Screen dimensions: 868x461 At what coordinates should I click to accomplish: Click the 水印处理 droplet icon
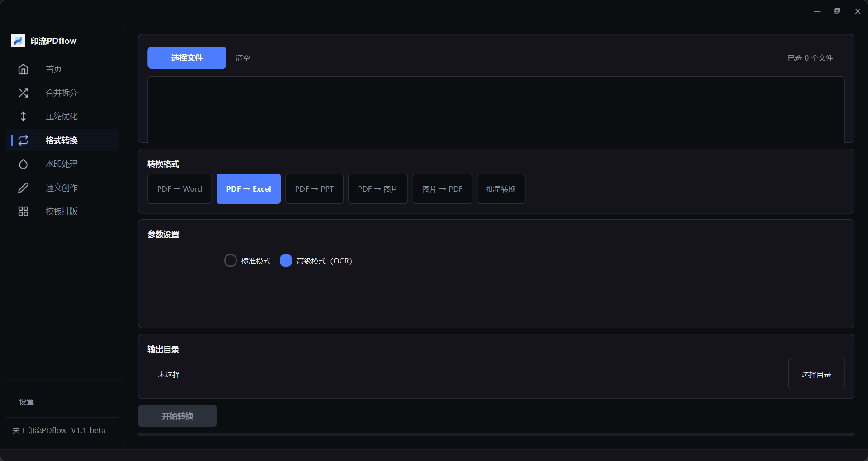[x=23, y=164]
